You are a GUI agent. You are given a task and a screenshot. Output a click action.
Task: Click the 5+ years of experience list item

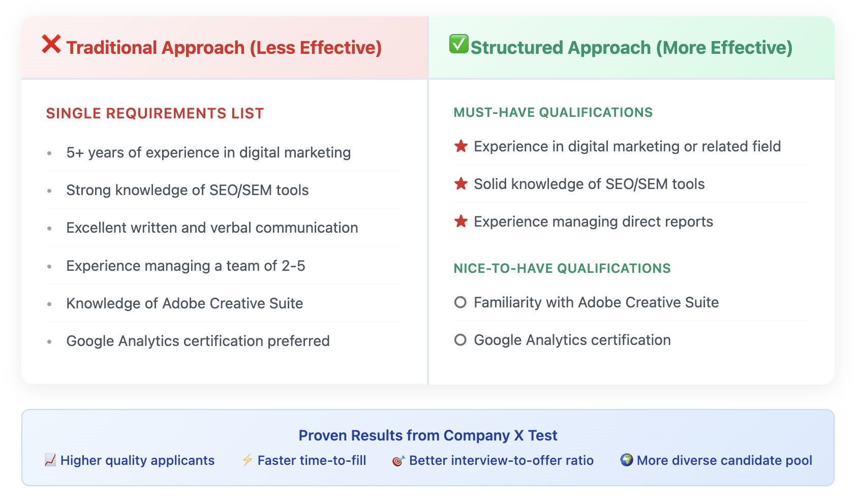pyautogui.click(x=224, y=152)
